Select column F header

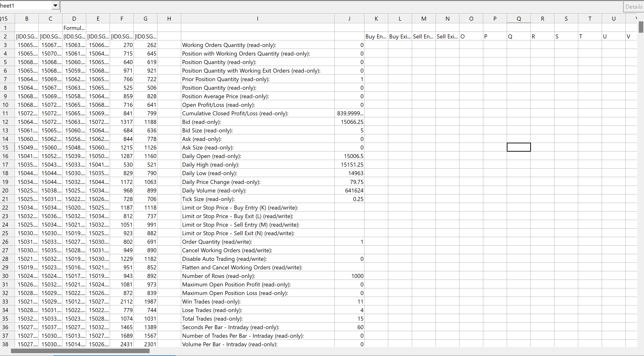pos(122,19)
